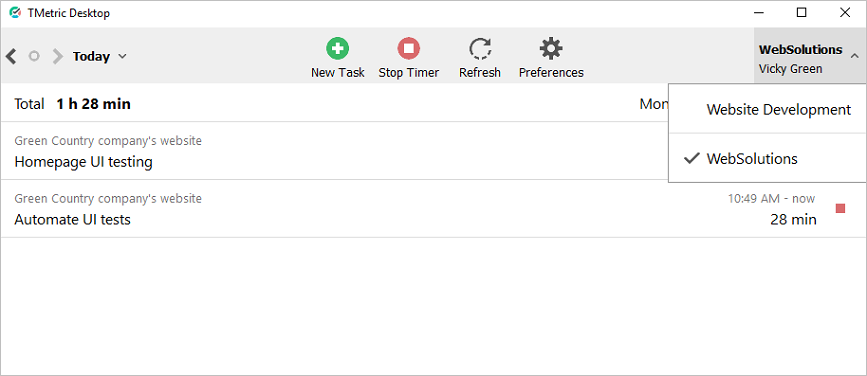Image resolution: width=867 pixels, height=376 pixels.
Task: Click the 28 min duration of the running task
Action: tap(793, 220)
